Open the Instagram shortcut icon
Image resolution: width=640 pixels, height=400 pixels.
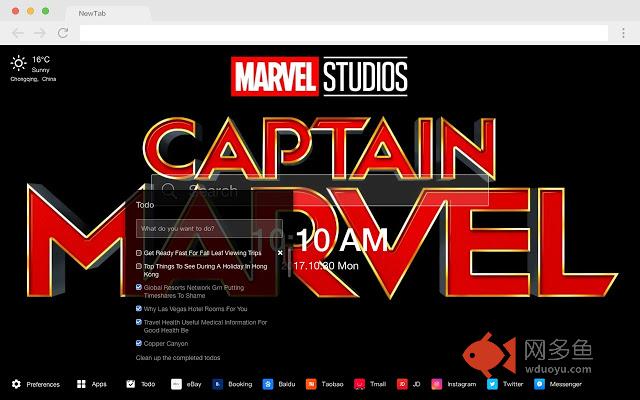click(x=437, y=384)
